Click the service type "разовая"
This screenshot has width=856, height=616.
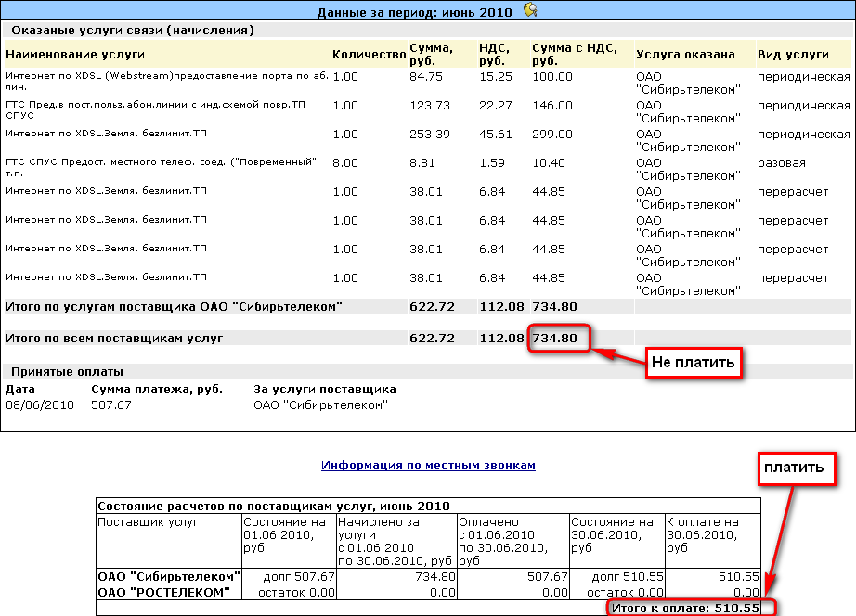pyautogui.click(x=781, y=163)
